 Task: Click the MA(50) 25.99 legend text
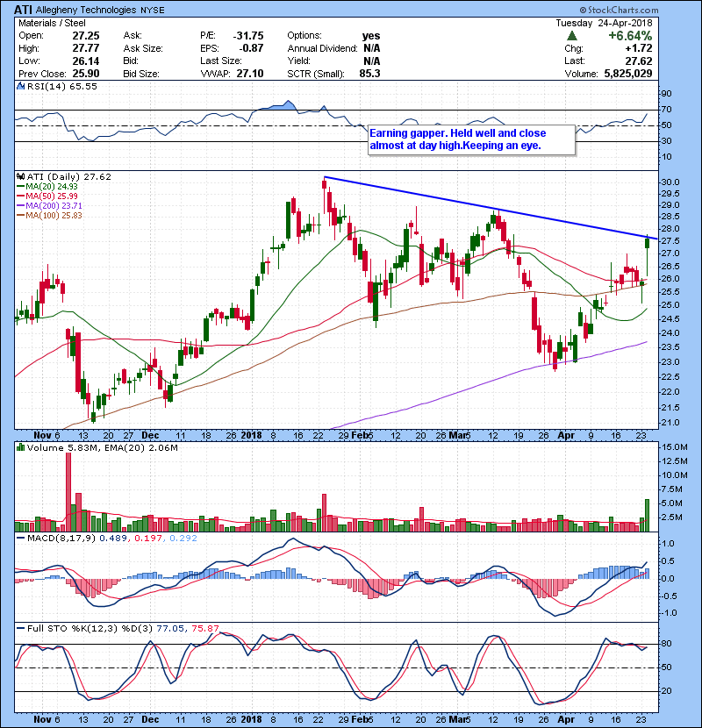52,196
